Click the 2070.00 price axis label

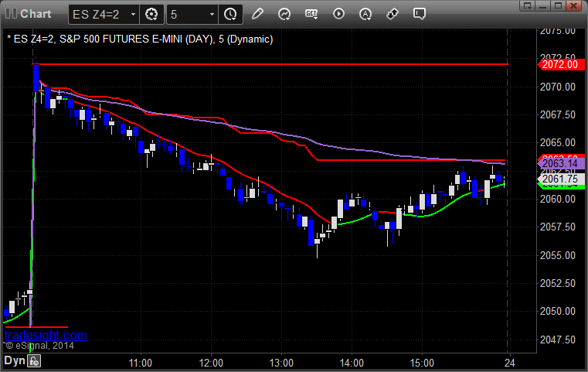tap(558, 87)
